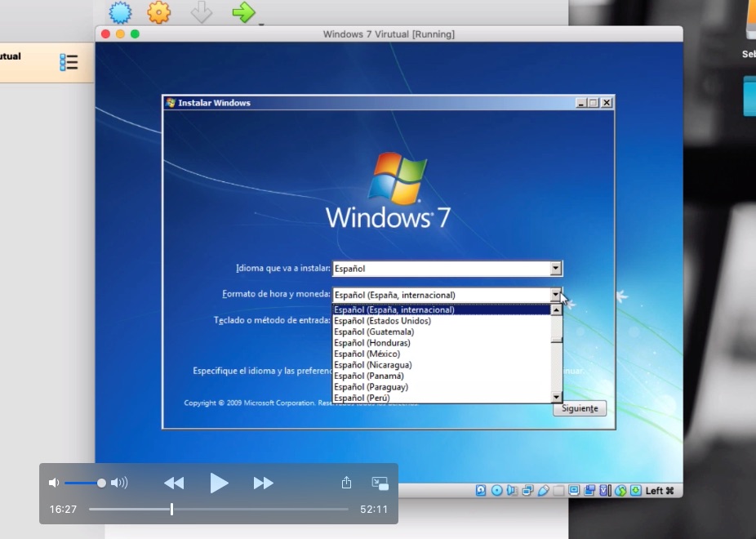Select Español (Nicaragua)

(x=441, y=365)
